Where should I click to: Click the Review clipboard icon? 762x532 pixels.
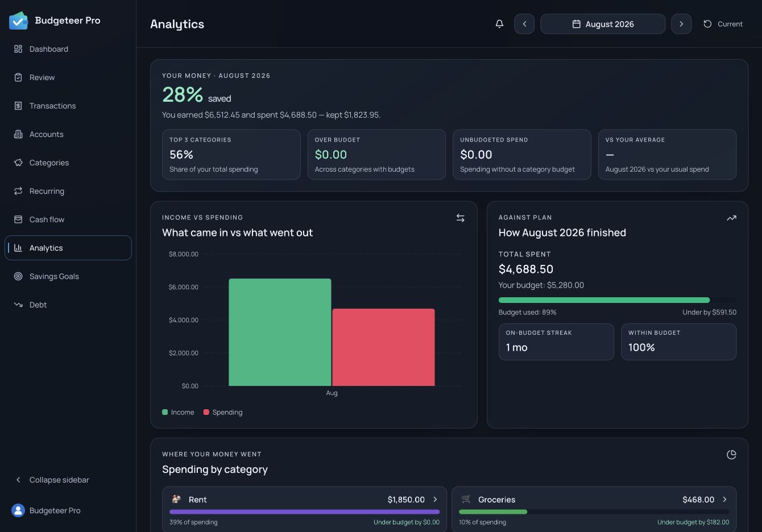click(18, 77)
